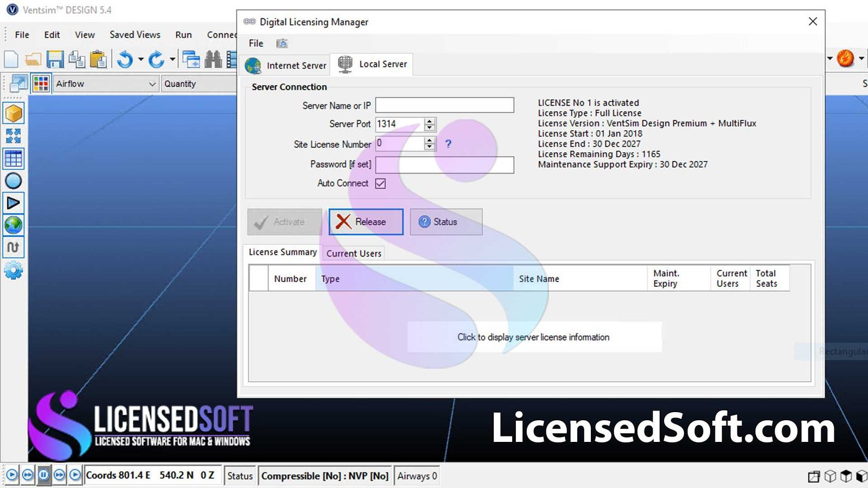Toggle the colored grid display button
Screen dimensions: 868x488
pyautogui.click(x=41, y=84)
